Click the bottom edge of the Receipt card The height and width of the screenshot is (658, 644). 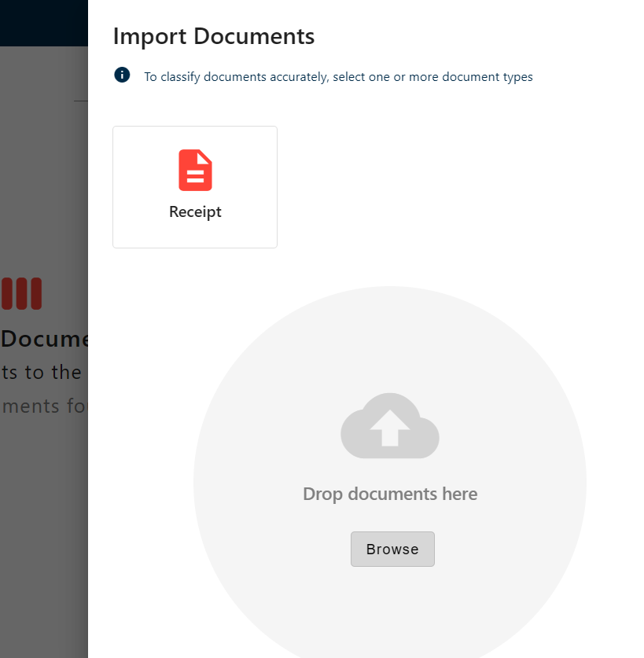point(195,247)
